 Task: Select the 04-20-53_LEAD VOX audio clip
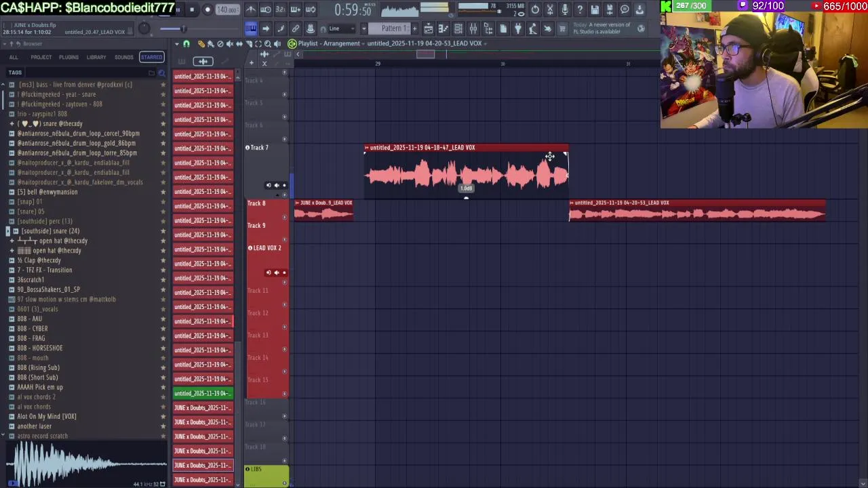coord(697,211)
